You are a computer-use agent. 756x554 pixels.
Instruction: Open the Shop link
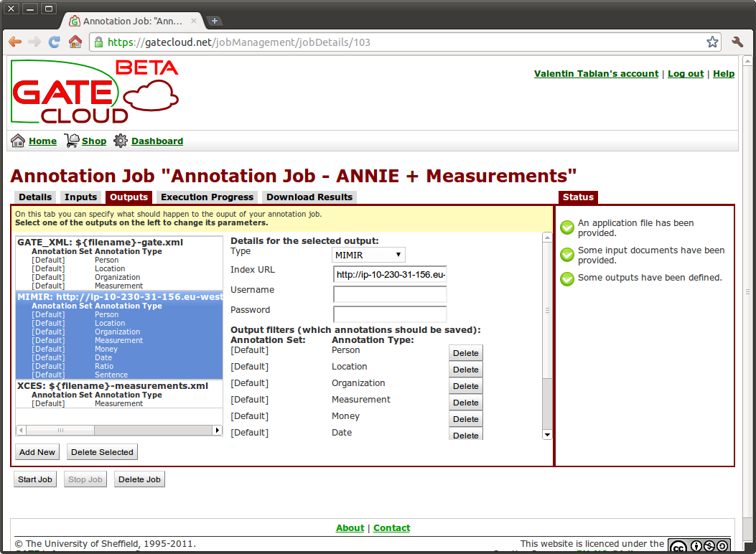(94, 141)
